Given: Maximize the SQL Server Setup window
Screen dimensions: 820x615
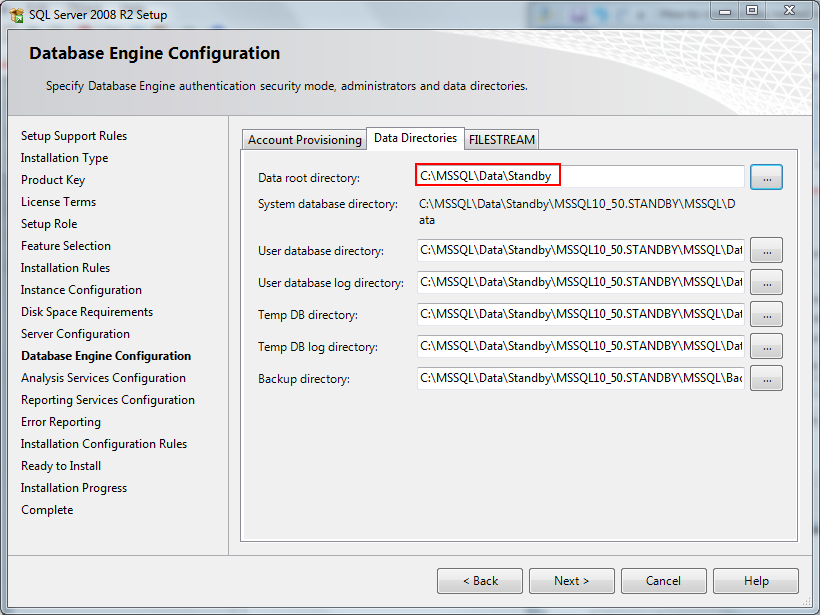Looking at the screenshot, I should [752, 11].
